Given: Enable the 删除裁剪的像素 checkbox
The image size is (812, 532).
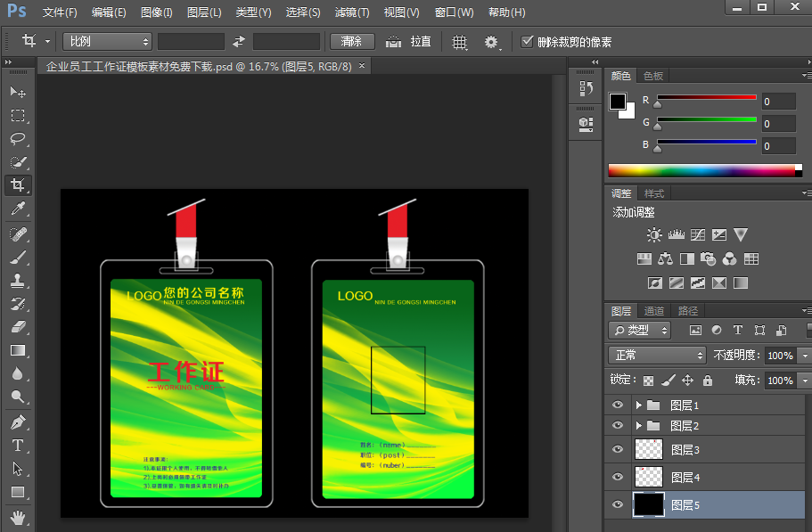Looking at the screenshot, I should point(528,42).
